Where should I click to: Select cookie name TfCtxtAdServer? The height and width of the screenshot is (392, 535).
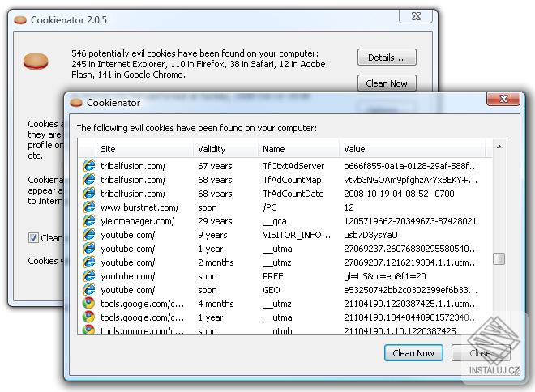click(293, 166)
